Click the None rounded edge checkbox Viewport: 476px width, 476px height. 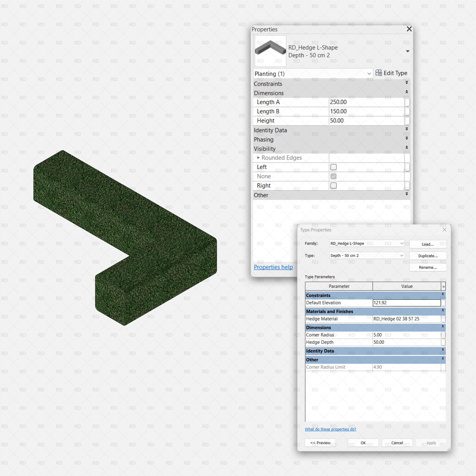[333, 176]
